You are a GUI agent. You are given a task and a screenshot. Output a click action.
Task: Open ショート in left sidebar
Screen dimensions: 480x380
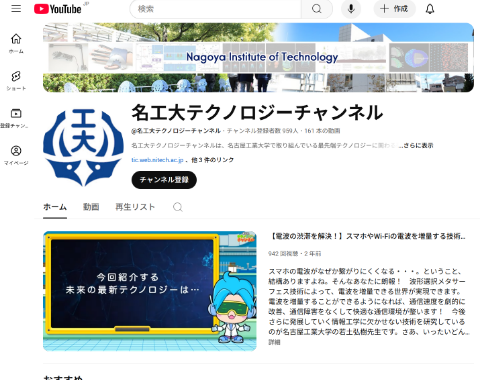16,81
